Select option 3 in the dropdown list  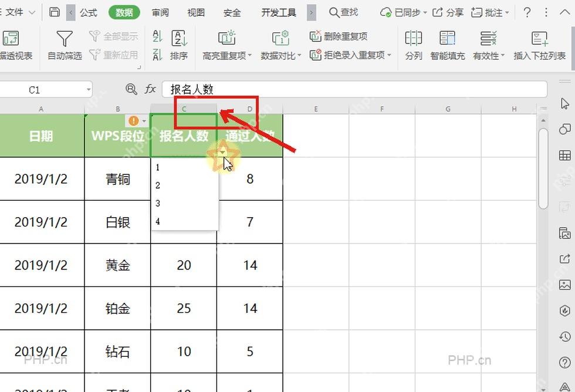185,203
